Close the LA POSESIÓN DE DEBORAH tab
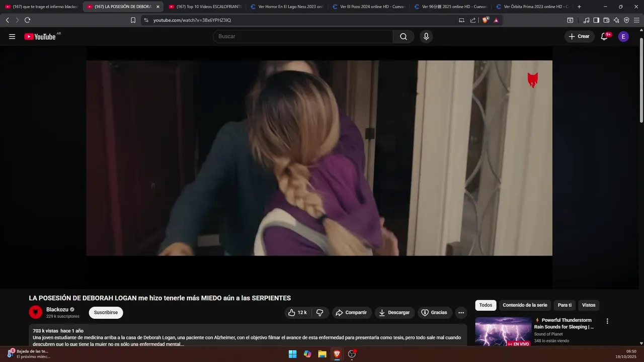Viewport: 644px width, 362px height. pyautogui.click(x=157, y=7)
